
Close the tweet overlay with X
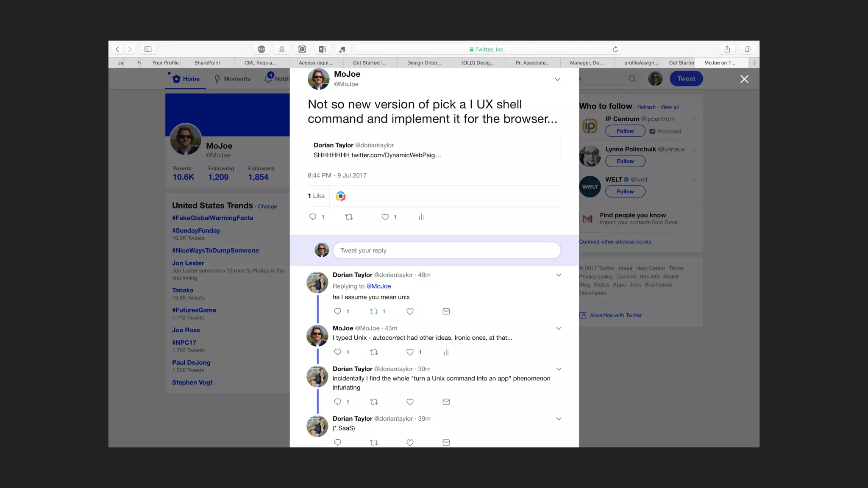pyautogui.click(x=744, y=79)
